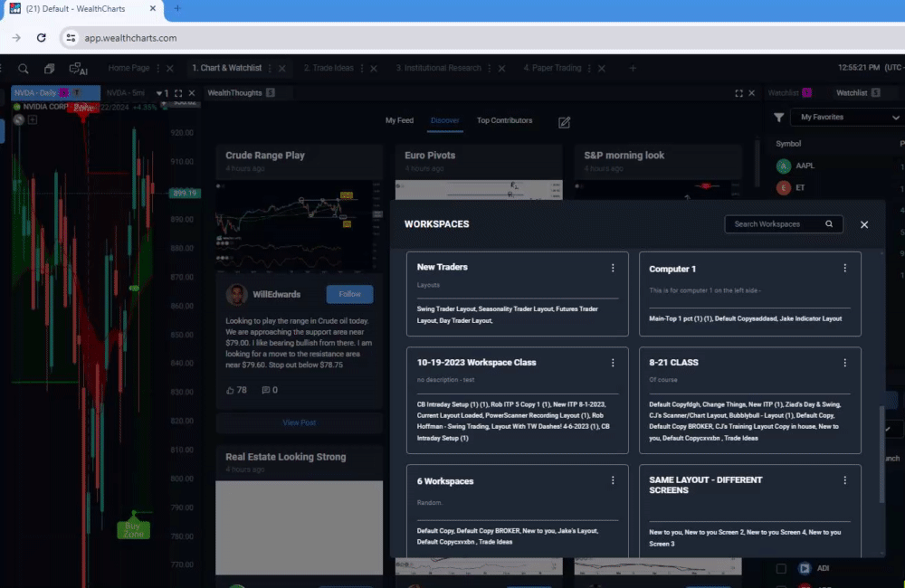Open the chart panel count dropdown arrow
Image resolution: width=905 pixels, height=588 pixels.
[x=159, y=93]
